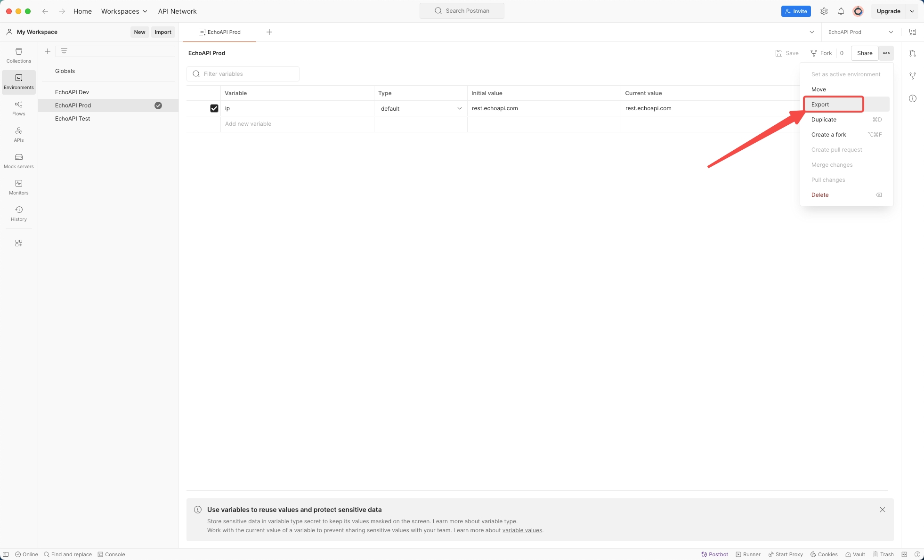
Task: Open help icon in status bar
Action: point(917,554)
